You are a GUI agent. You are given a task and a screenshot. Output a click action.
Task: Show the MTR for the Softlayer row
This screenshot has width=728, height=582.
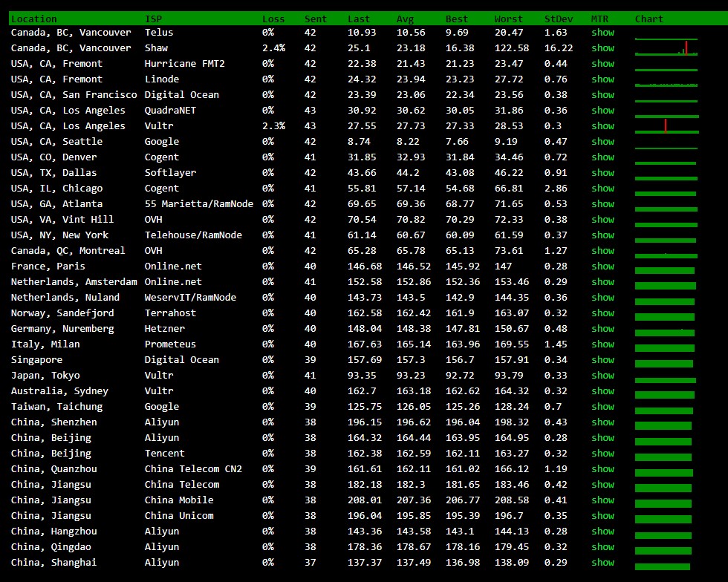(x=602, y=173)
